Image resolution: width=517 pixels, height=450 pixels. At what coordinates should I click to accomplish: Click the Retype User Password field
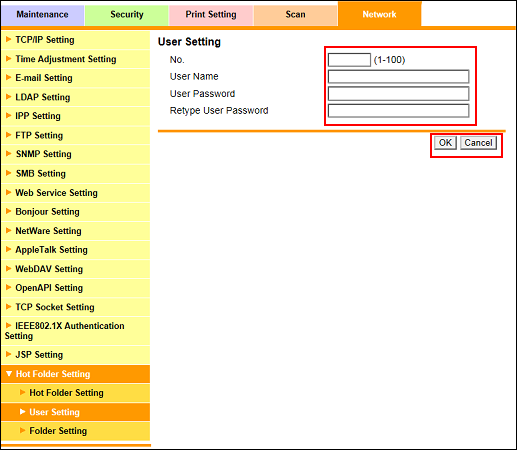[398, 111]
